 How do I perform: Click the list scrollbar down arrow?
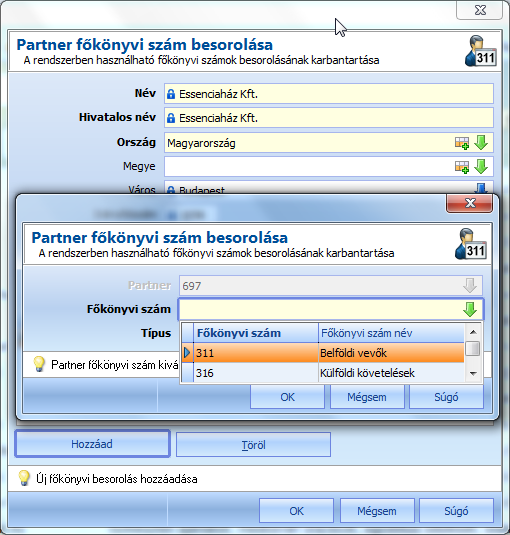[x=473, y=374]
